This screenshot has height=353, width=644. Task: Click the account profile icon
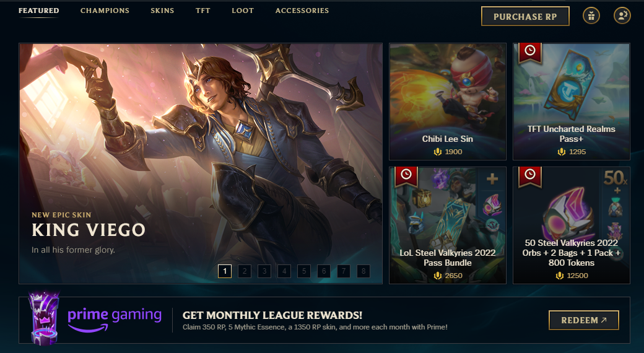pyautogui.click(x=622, y=16)
